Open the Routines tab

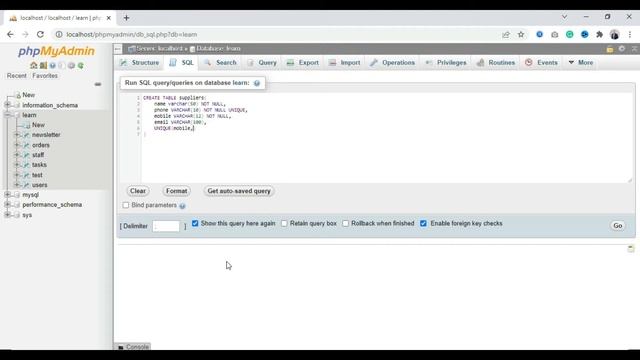coord(496,62)
